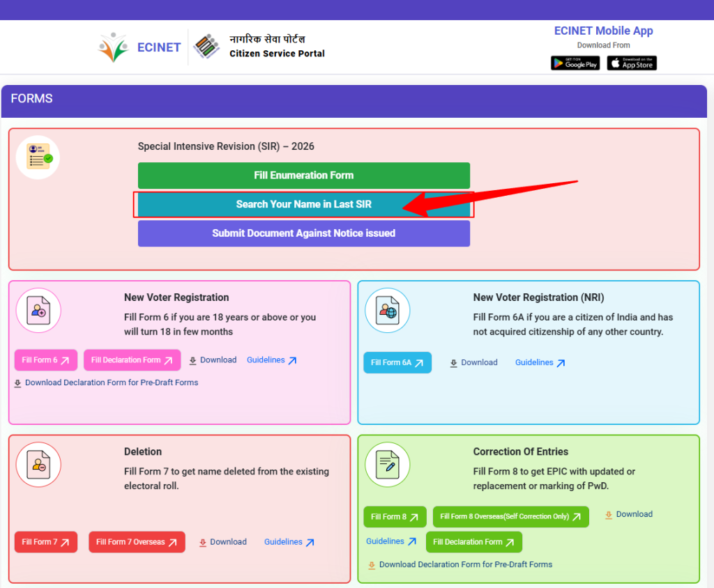Download the Form 6 file
This screenshot has width=714, height=588.
click(x=213, y=360)
